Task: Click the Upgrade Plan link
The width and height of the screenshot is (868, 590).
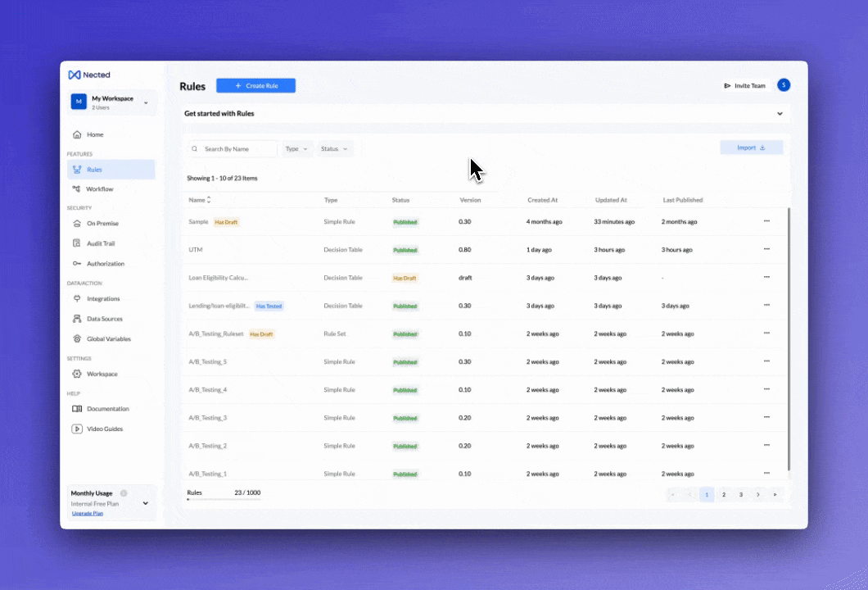Action: 88,513
